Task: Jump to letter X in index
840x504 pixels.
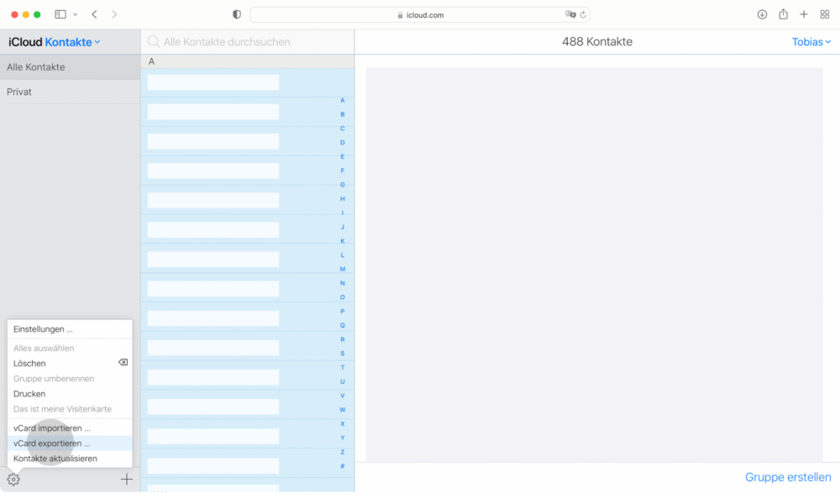Action: 343,423
